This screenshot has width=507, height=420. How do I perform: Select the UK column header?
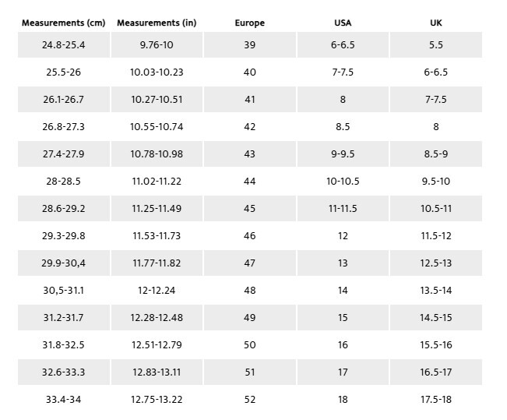pyautogui.click(x=436, y=23)
